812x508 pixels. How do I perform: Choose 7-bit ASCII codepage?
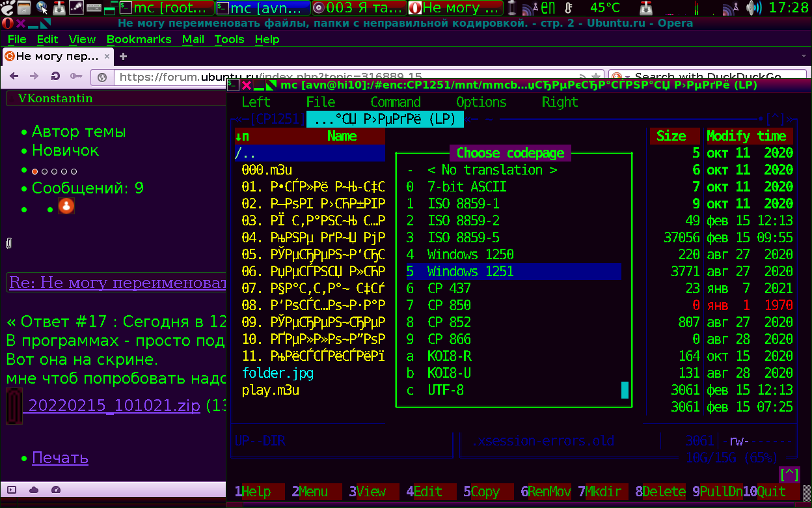513,187
